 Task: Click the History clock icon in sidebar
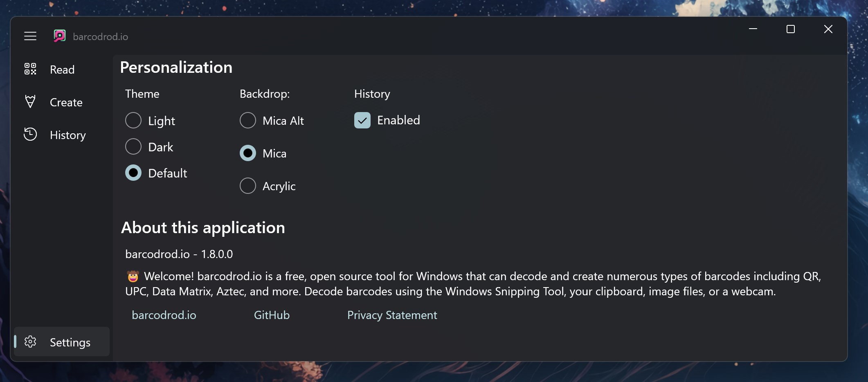pyautogui.click(x=30, y=135)
